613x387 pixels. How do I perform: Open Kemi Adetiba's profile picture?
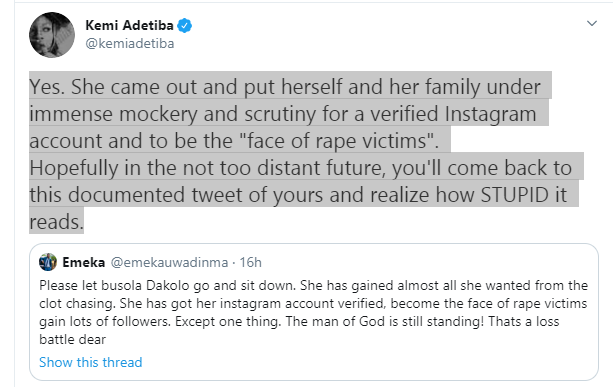[x=52, y=35]
